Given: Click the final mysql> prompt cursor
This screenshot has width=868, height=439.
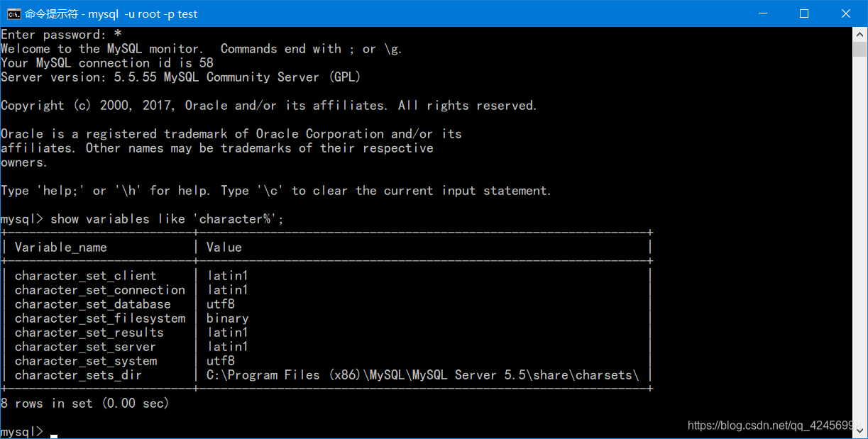Looking at the screenshot, I should (x=54, y=435).
